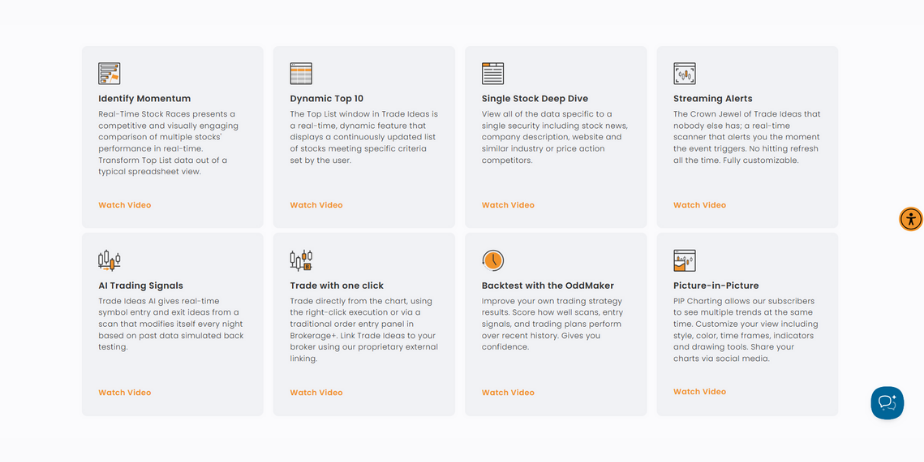Watch Video for Identify Momentum

pos(125,205)
